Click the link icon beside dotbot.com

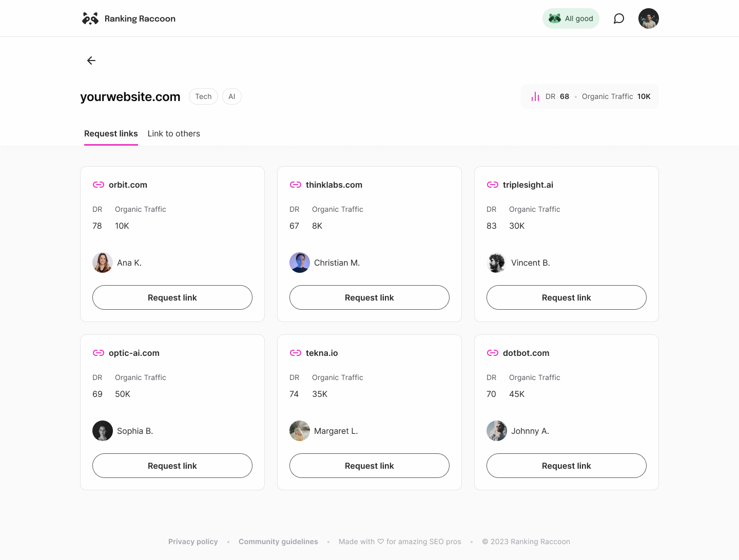[493, 353]
